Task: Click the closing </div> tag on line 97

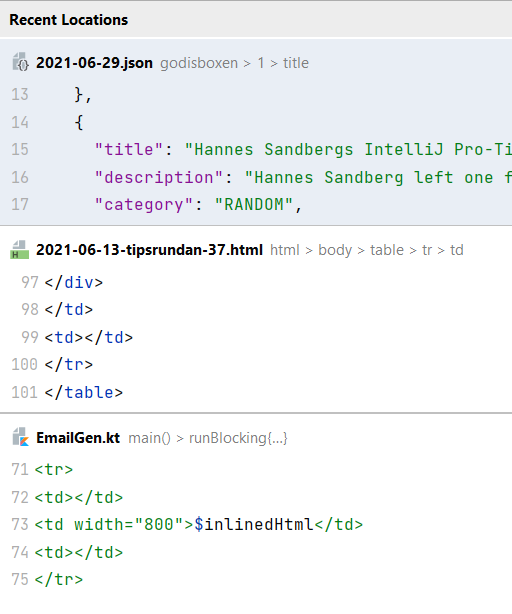Action: (74, 282)
